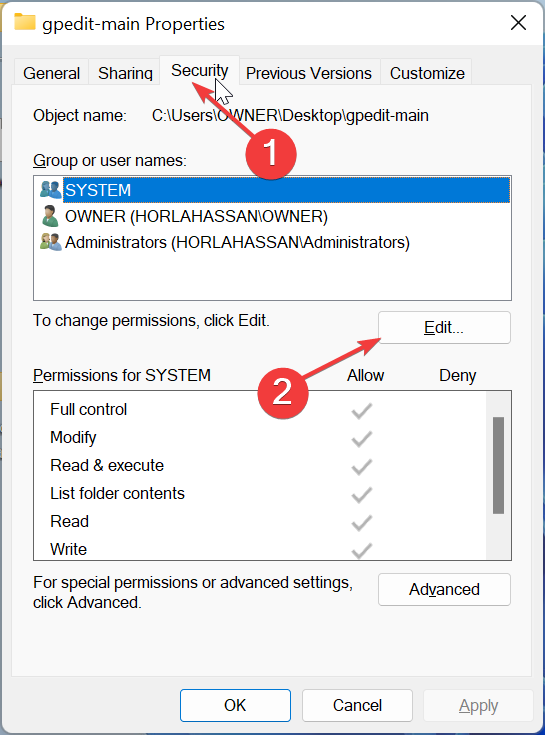Click the Apply button
Viewport: 545px width, 735px height.
[478, 705]
